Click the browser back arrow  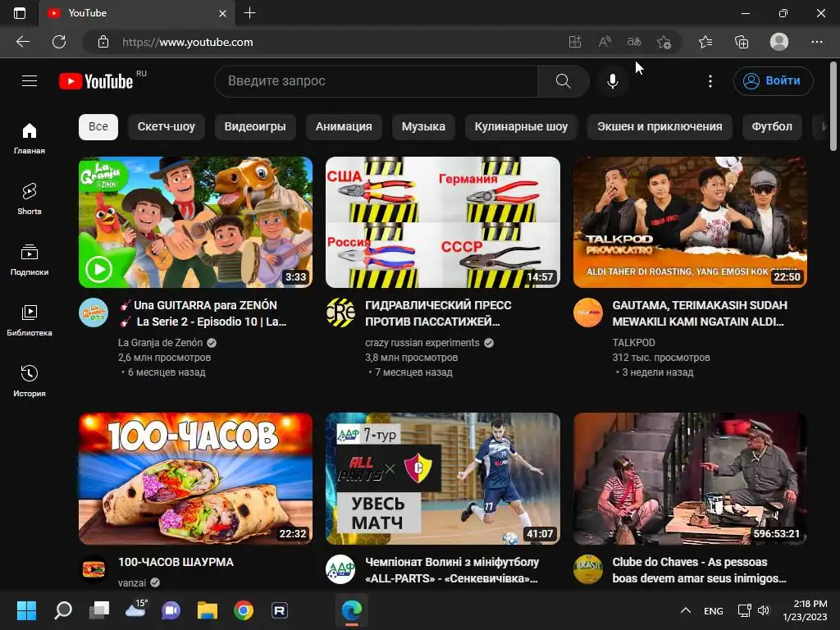(23, 42)
